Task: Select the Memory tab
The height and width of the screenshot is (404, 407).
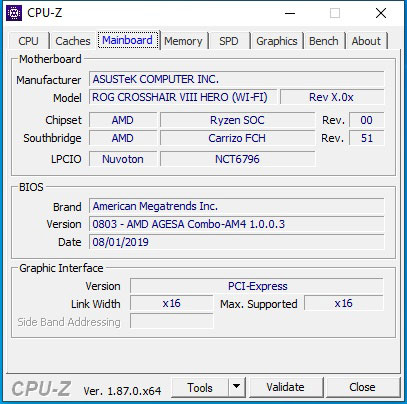Action: (183, 41)
